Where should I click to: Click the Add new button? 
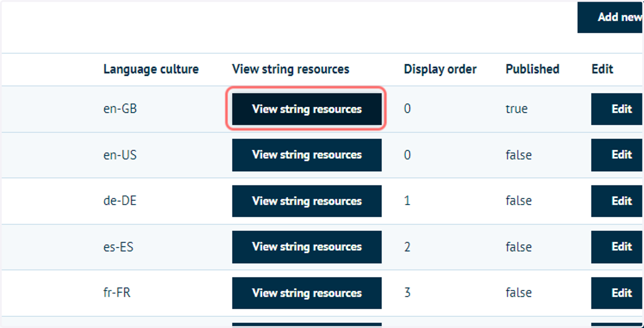611,17
